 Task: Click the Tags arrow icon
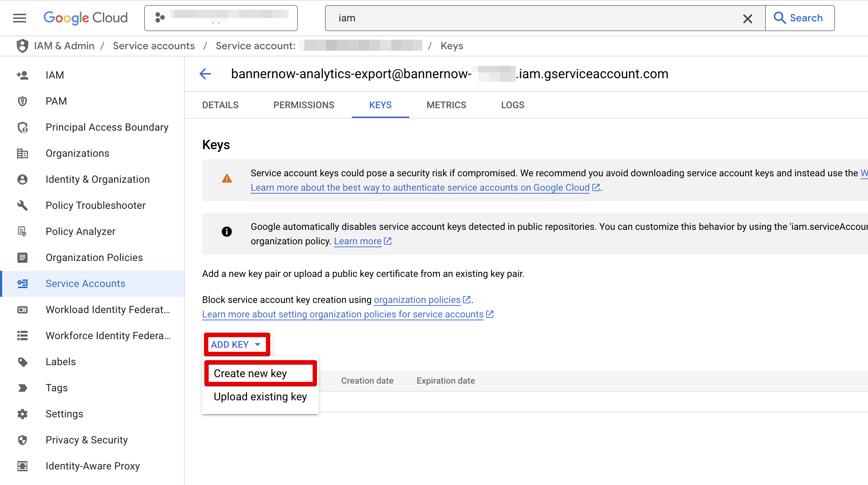click(x=22, y=388)
